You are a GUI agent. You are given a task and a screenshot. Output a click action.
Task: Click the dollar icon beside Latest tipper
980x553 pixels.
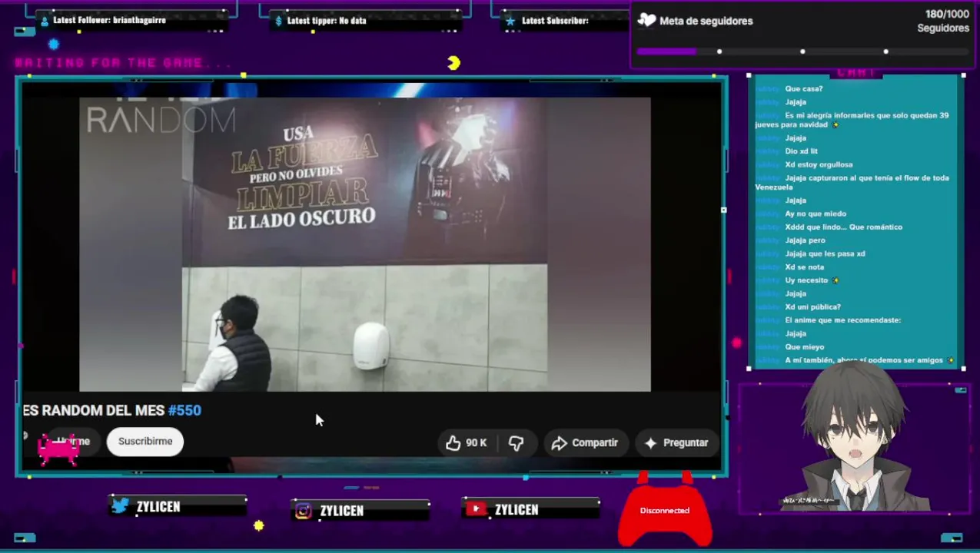[278, 21]
